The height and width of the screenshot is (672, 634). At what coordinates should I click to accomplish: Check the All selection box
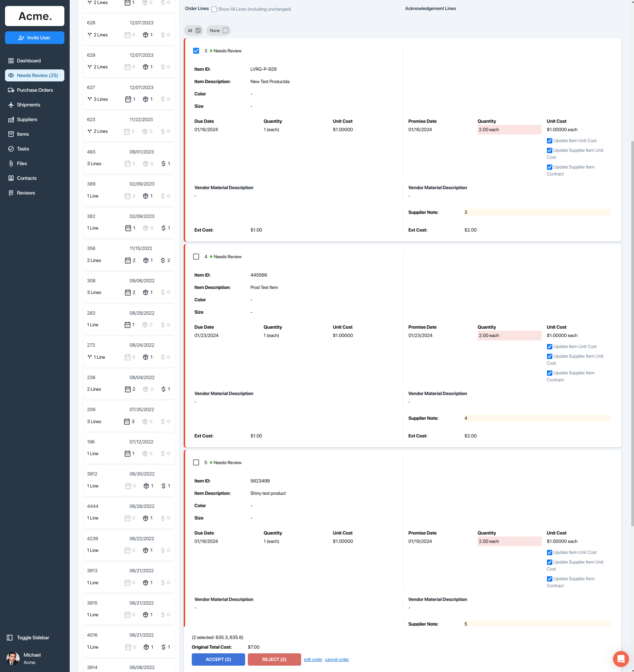click(198, 30)
